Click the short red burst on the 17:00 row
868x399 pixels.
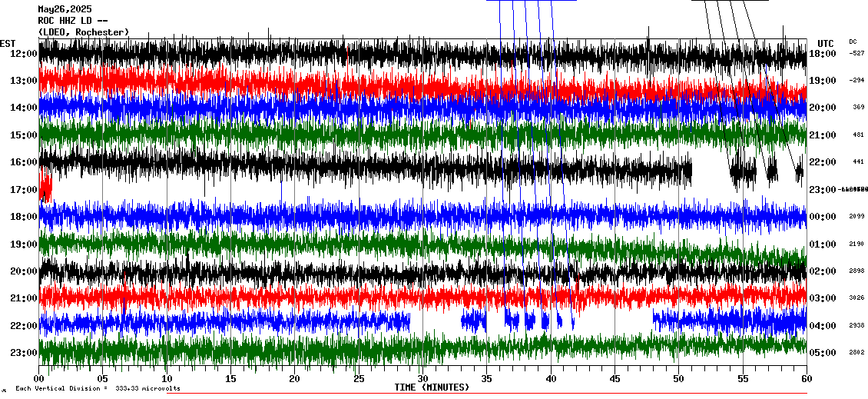click(45, 188)
